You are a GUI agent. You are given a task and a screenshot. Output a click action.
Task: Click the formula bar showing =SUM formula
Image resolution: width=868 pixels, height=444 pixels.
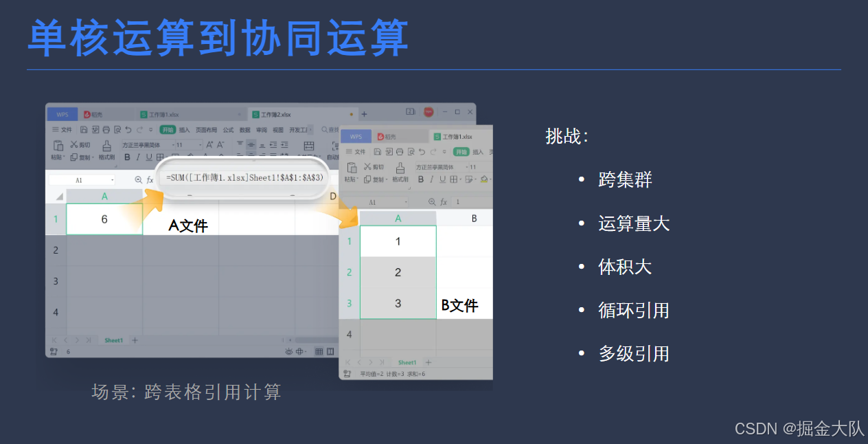click(x=244, y=177)
